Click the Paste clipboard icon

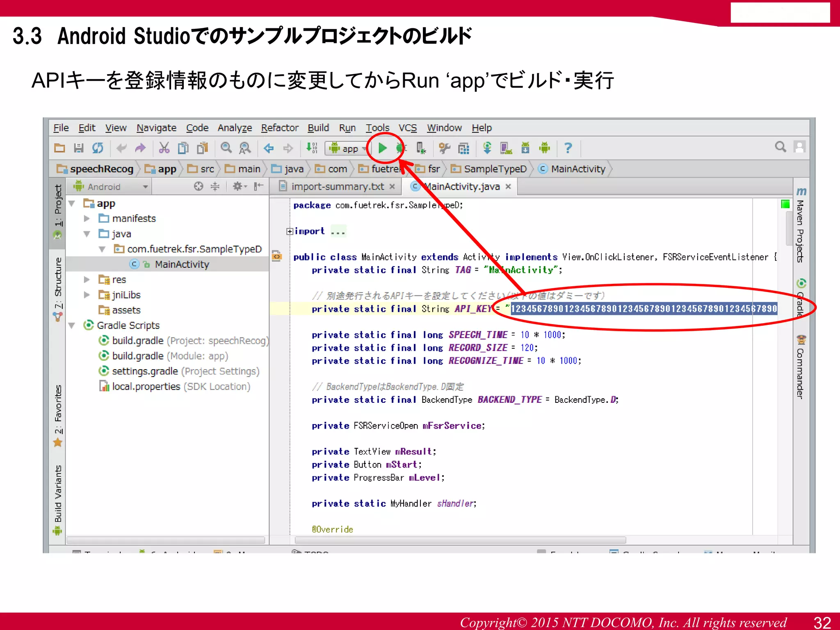(x=202, y=148)
